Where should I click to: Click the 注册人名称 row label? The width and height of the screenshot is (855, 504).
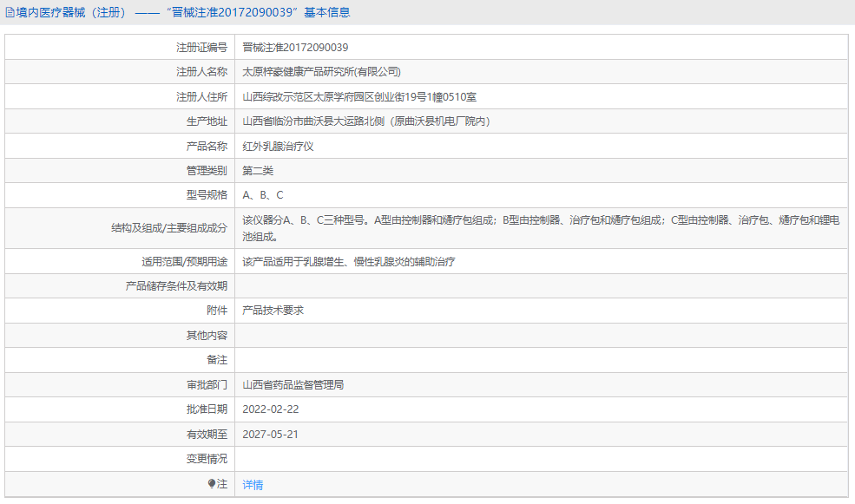[201, 72]
